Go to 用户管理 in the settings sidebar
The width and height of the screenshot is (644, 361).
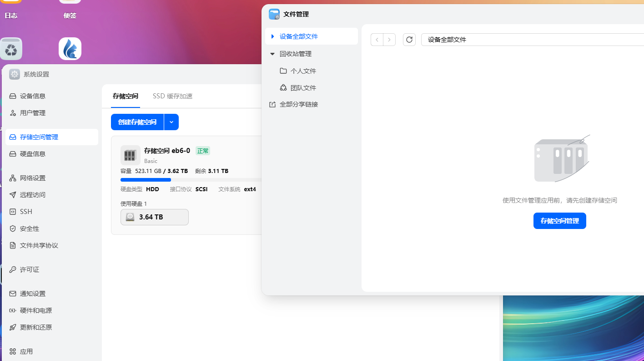pyautogui.click(x=52, y=113)
